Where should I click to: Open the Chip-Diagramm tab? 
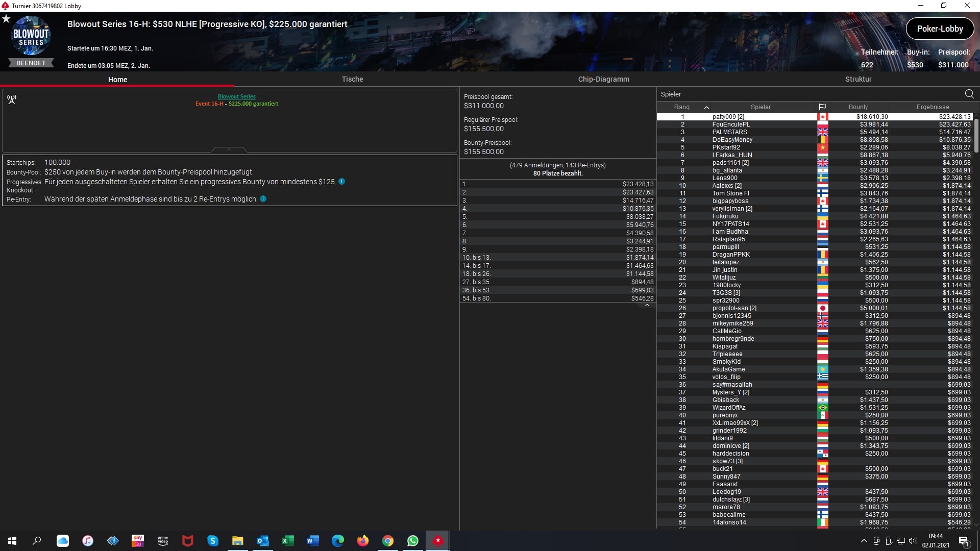coord(603,79)
